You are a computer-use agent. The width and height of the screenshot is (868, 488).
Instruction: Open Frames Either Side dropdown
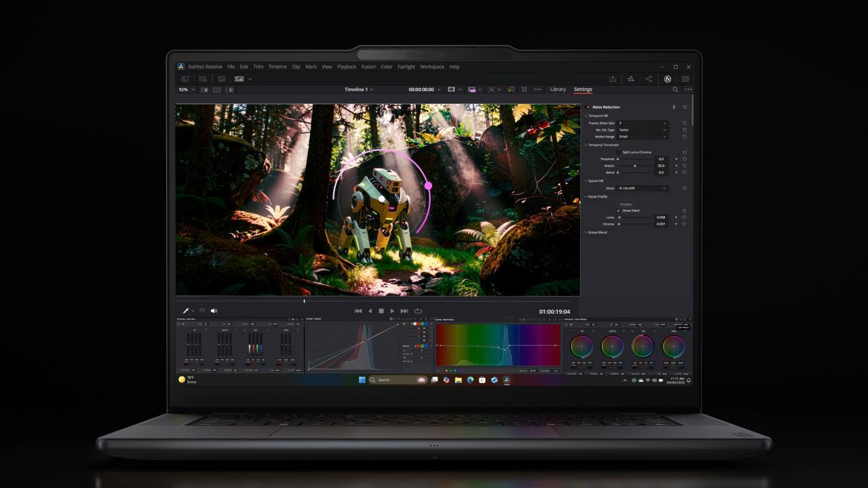(642, 123)
